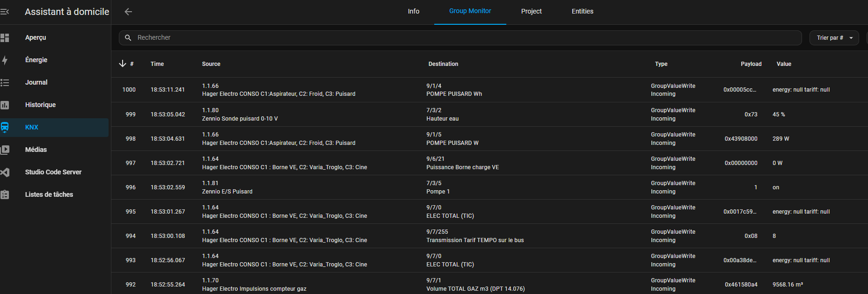This screenshot has width=868, height=294.
Task: Go back using the arrow button
Action: 128,12
